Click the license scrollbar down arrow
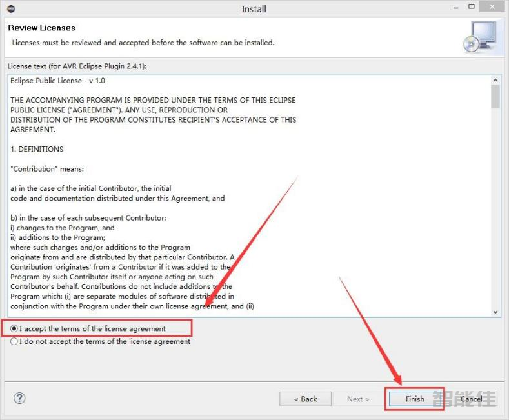The height and width of the screenshot is (420, 509). click(495, 312)
